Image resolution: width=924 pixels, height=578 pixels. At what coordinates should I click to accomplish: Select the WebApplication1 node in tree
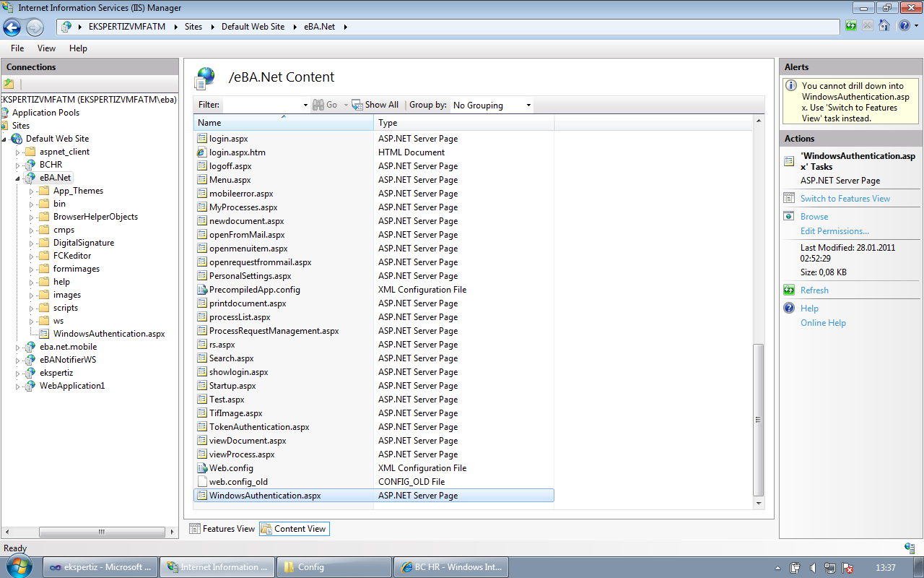[72, 386]
